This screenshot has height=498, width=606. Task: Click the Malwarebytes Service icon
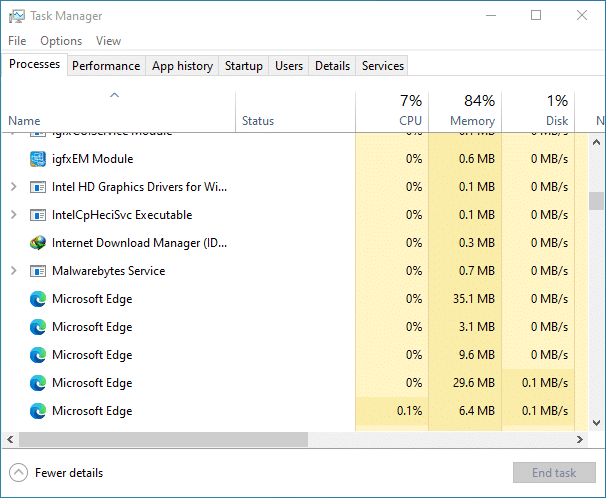pyautogui.click(x=38, y=271)
